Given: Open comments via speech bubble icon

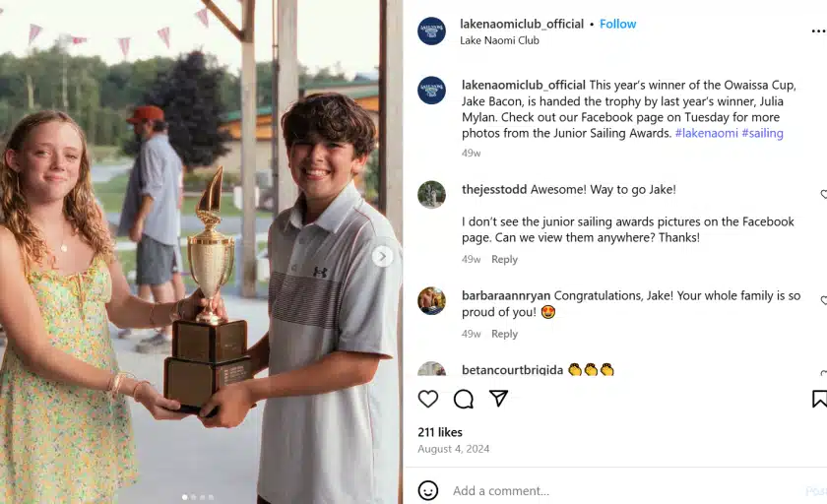Looking at the screenshot, I should (x=463, y=399).
